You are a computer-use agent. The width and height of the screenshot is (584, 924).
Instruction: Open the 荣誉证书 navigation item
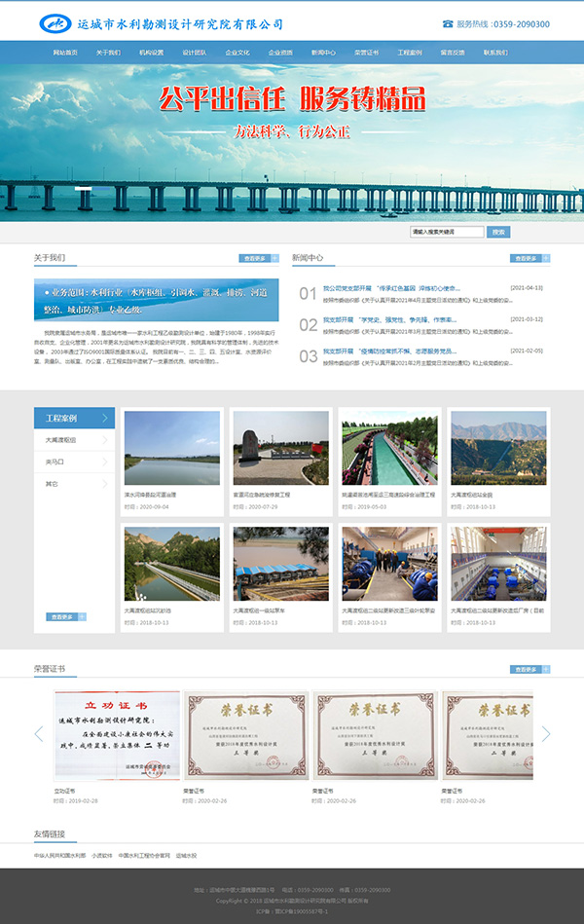[x=367, y=53]
